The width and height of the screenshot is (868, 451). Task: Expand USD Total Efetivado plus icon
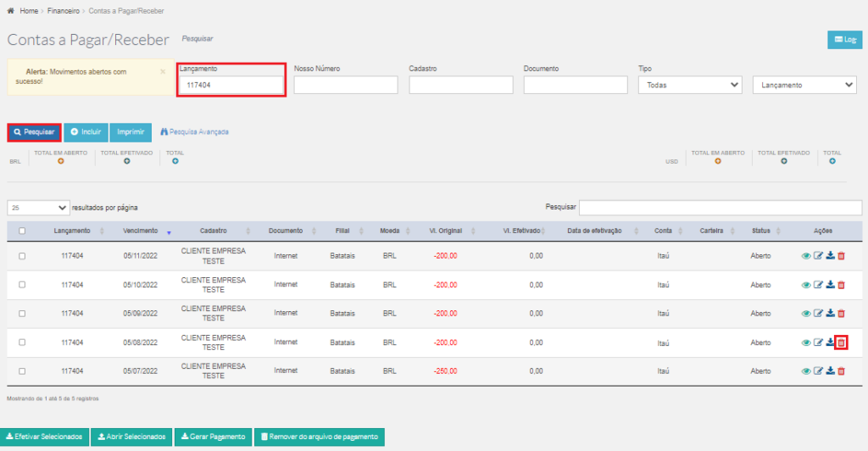(x=784, y=161)
